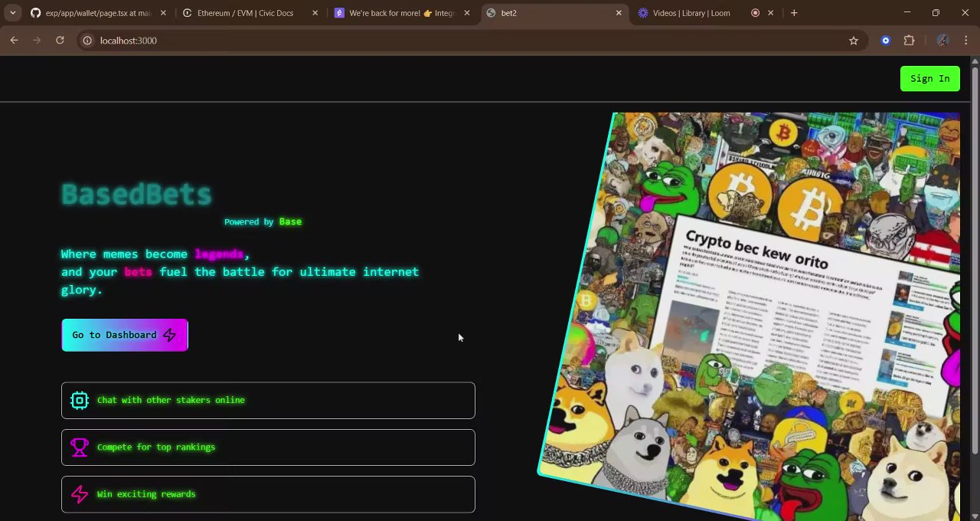Screen dimensions: 980x521
Task: Open the blue circular extension icon
Action: pyautogui.click(x=886, y=41)
